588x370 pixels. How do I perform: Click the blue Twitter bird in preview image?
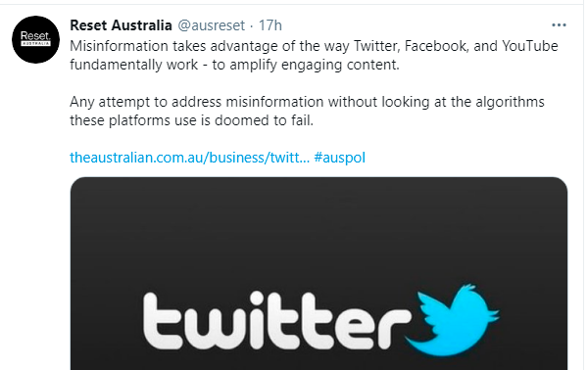tap(452, 319)
